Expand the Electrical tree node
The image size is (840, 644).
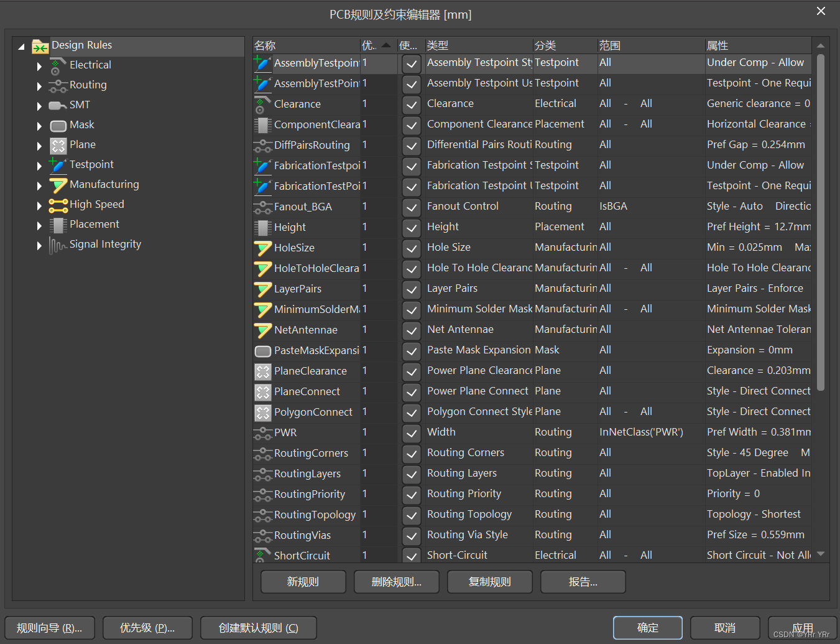pyautogui.click(x=39, y=67)
